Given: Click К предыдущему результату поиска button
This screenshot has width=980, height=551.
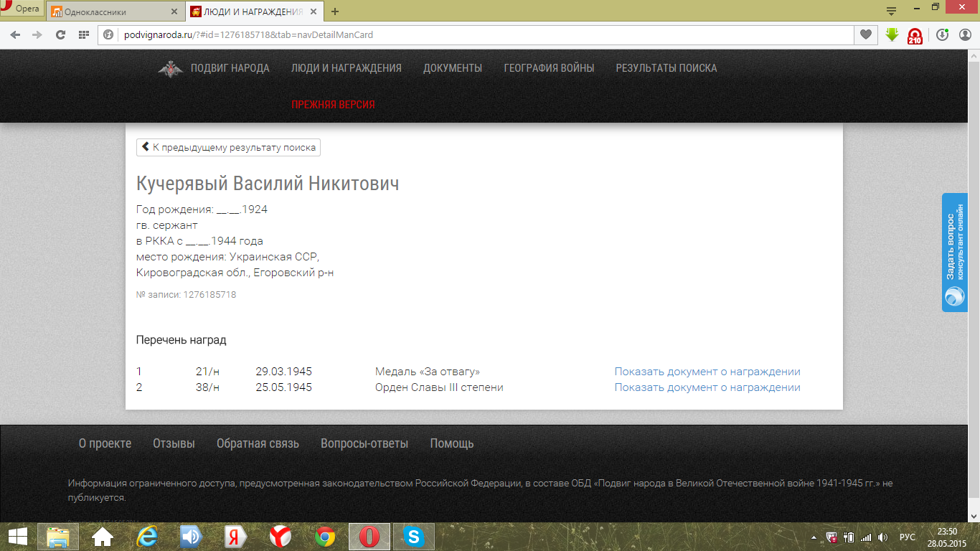Looking at the screenshot, I should 228,147.
